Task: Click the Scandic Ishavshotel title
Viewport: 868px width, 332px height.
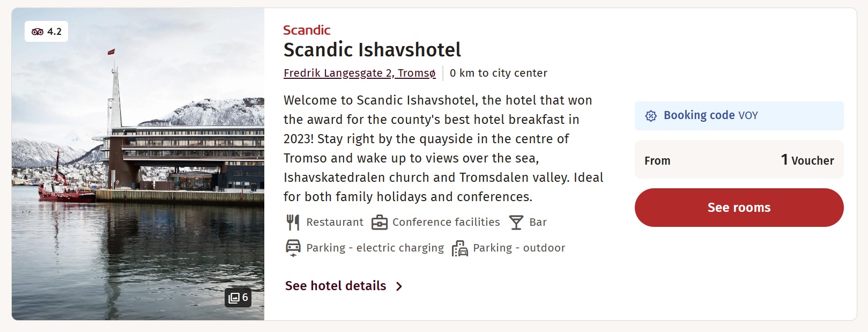Action: (x=372, y=50)
